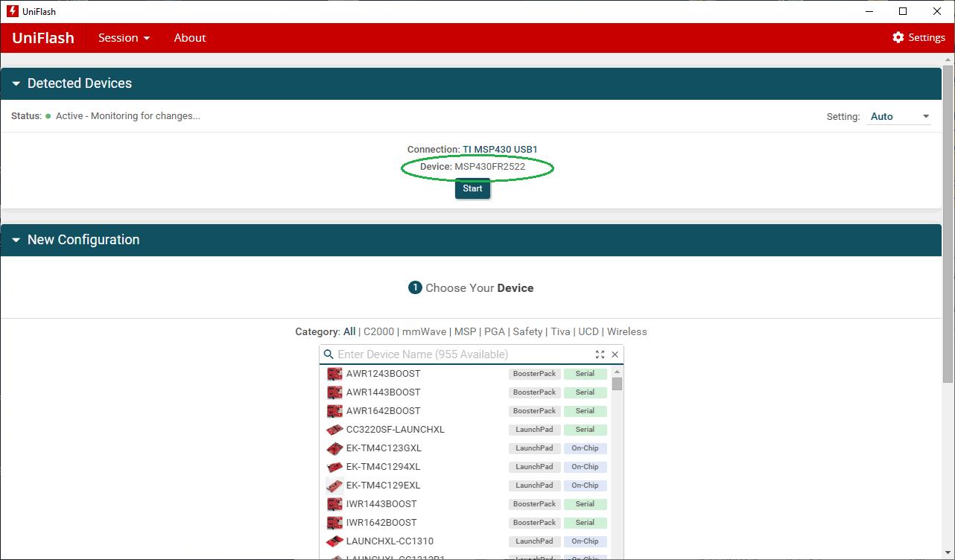955x560 pixels.
Task: Click the UniFlash app icon in the title bar
Action: tap(12, 11)
